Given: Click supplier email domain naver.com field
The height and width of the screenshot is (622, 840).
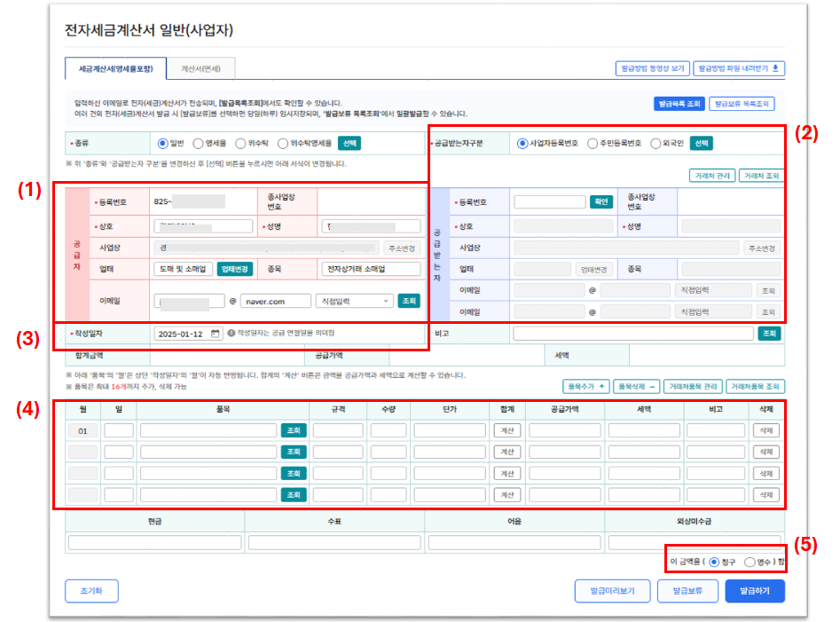Looking at the screenshot, I should pyautogui.click(x=276, y=301).
